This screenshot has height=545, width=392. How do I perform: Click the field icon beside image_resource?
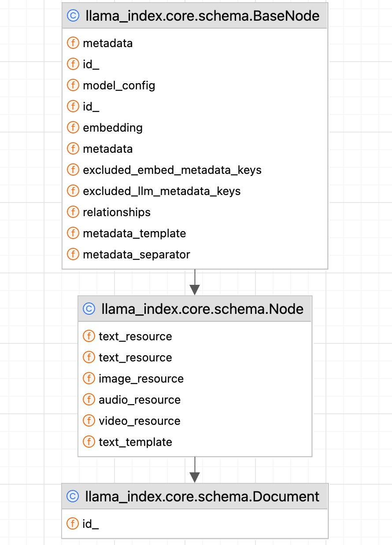(89, 379)
